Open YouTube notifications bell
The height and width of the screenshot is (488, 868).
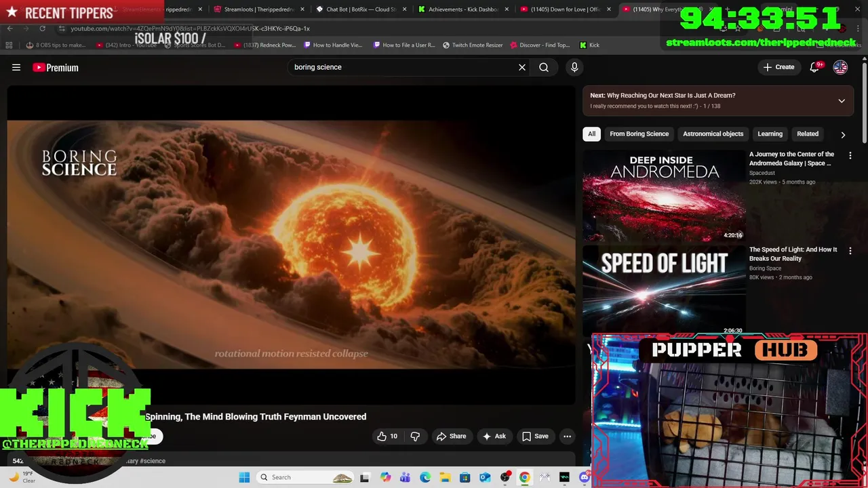(814, 67)
